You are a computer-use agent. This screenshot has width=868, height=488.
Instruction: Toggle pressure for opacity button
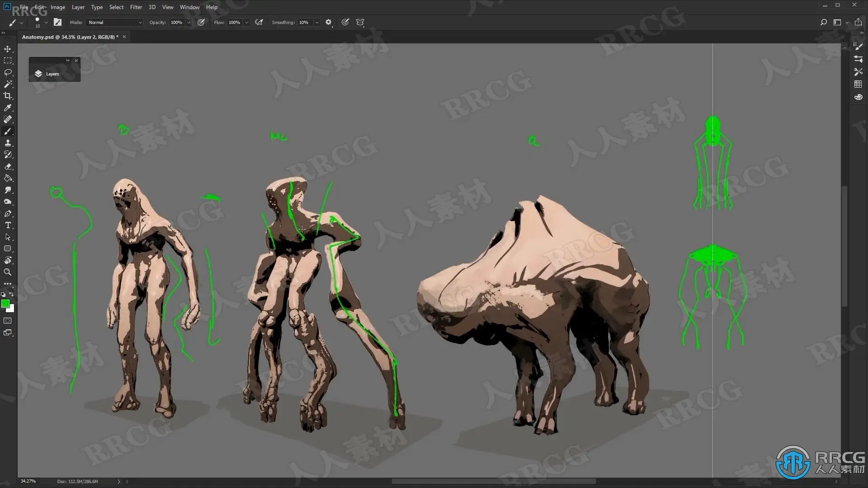pyautogui.click(x=201, y=22)
